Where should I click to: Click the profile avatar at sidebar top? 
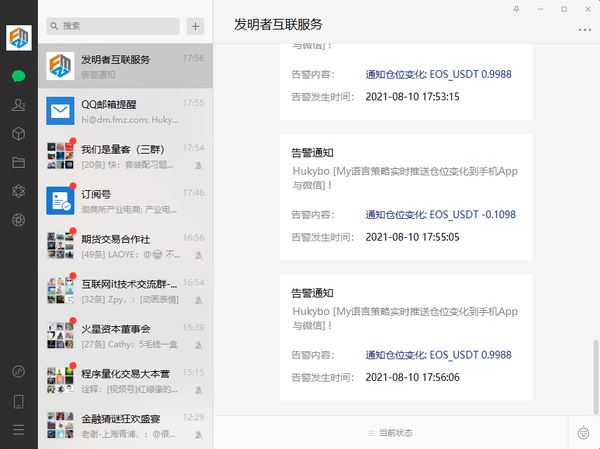pyautogui.click(x=19, y=38)
